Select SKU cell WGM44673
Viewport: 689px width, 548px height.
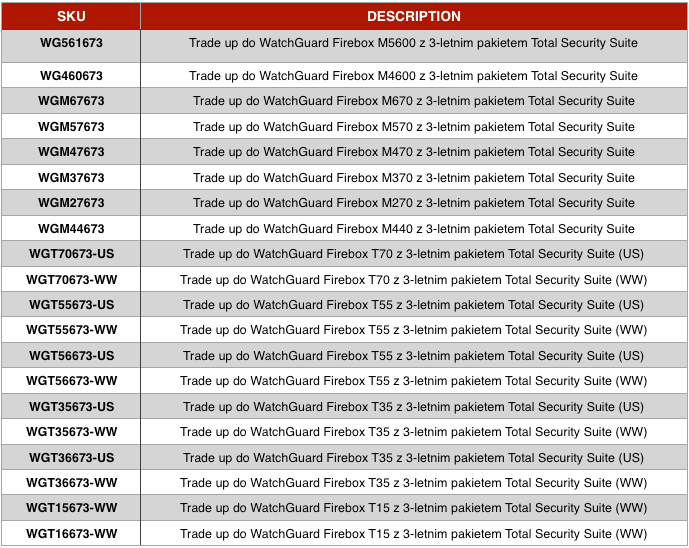point(71,229)
